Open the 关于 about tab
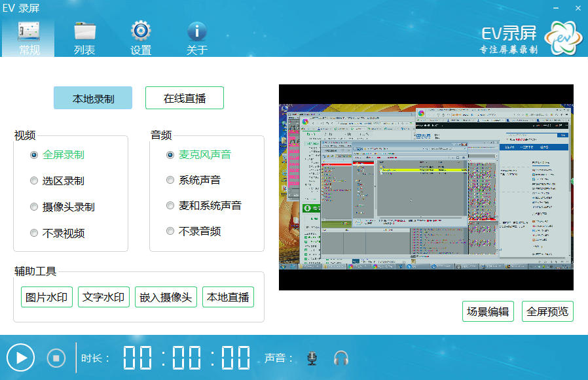588x380 pixels. [x=197, y=38]
